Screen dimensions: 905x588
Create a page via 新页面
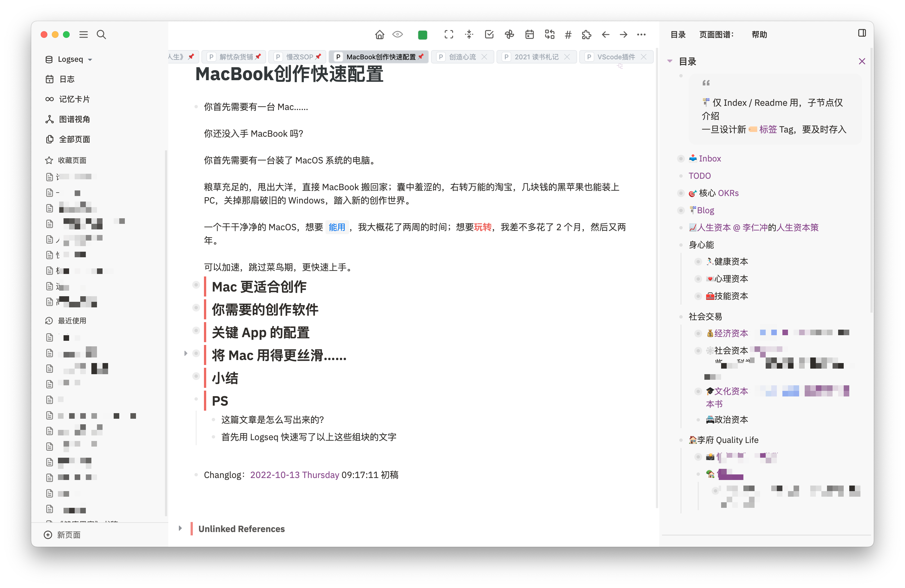click(62, 535)
